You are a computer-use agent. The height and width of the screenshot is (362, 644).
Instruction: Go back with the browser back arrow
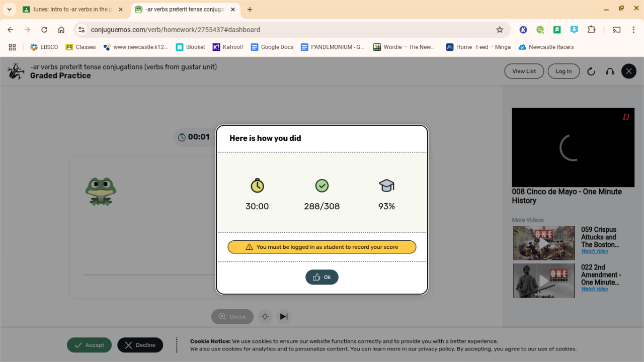[x=11, y=30]
